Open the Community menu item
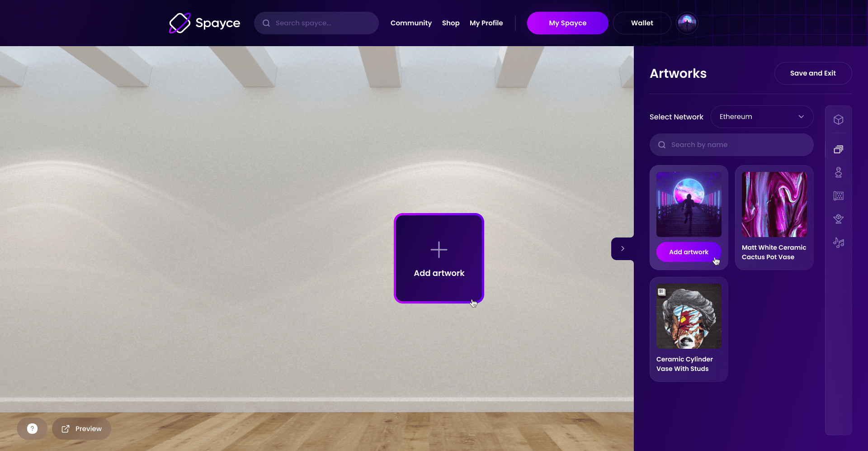Viewport: 868px width, 451px height. tap(411, 23)
